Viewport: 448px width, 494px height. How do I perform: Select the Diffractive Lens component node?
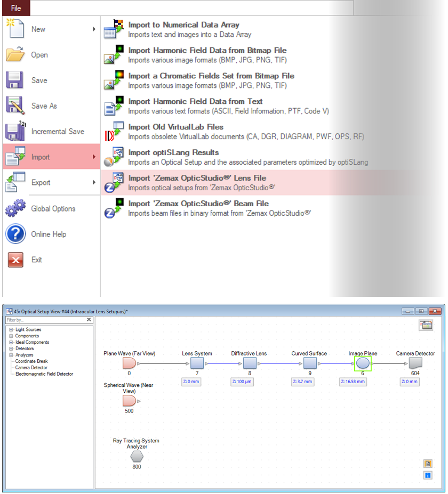(x=250, y=363)
